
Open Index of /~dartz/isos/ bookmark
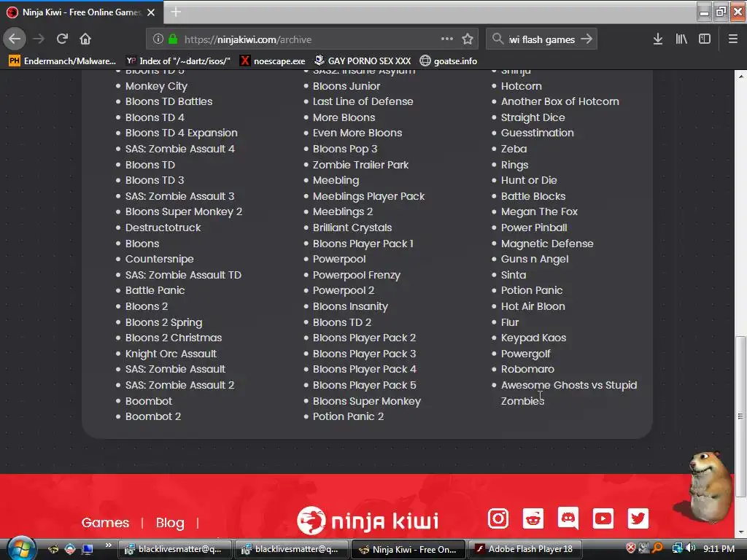(x=179, y=61)
